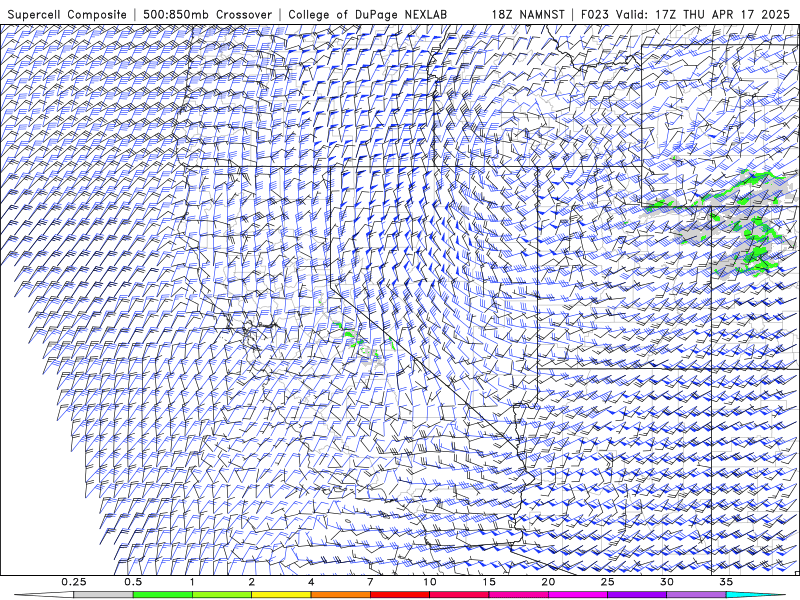The height and width of the screenshot is (600, 800).
Task: Click the 'College of DuPage NEXLAB' label
Action: coord(367,14)
